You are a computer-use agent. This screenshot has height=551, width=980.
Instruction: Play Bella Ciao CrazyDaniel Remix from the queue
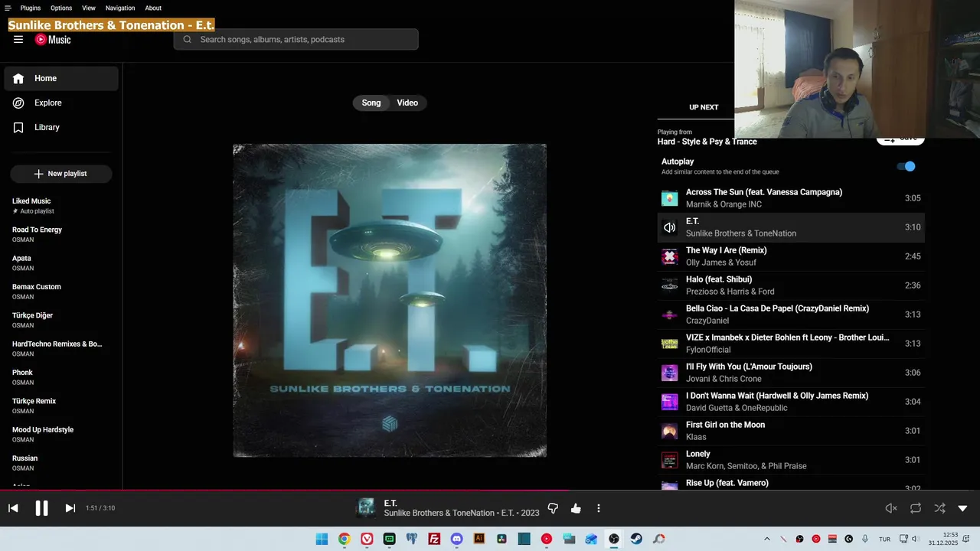tap(791, 315)
